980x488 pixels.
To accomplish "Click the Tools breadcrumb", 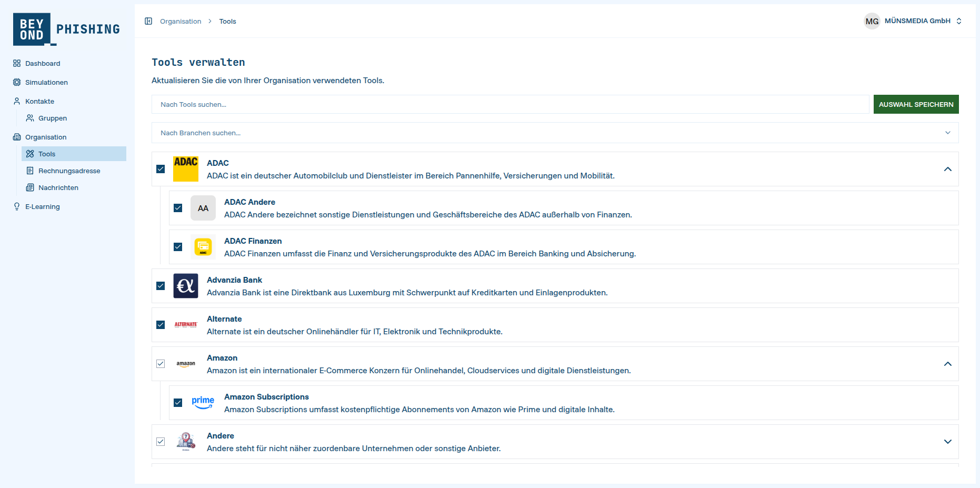I will pos(227,21).
